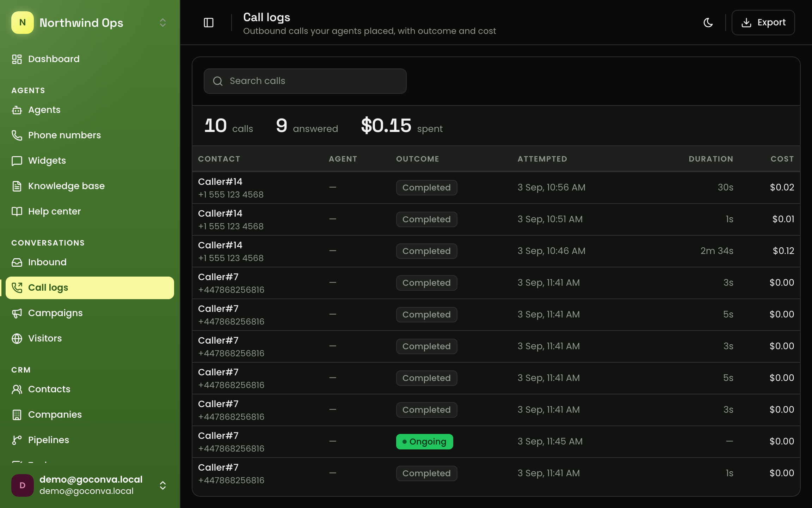The width and height of the screenshot is (812, 508).
Task: Click the Dashboard grid icon
Action: 17,59
